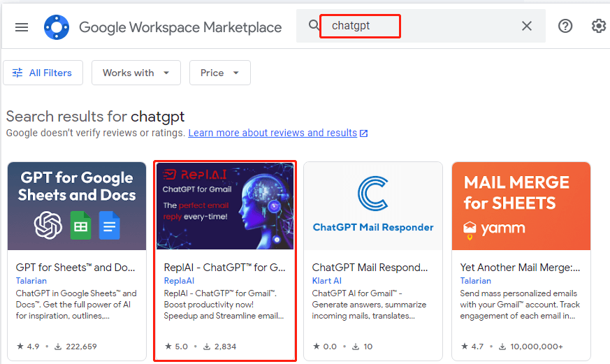This screenshot has height=364, width=610.
Task: Open the settings gear icon
Action: (598, 26)
